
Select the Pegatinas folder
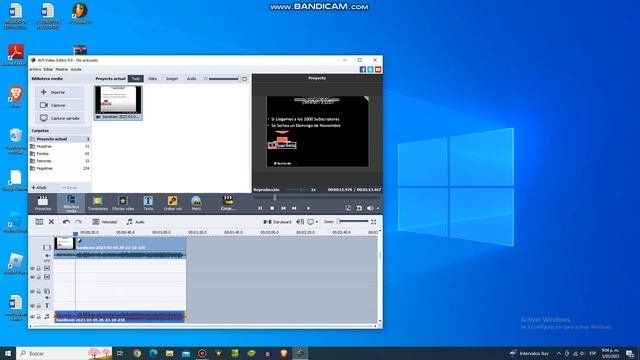click(60, 168)
